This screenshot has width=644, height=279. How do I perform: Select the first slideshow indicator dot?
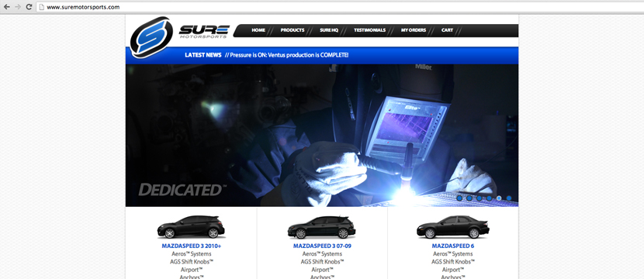point(459,198)
